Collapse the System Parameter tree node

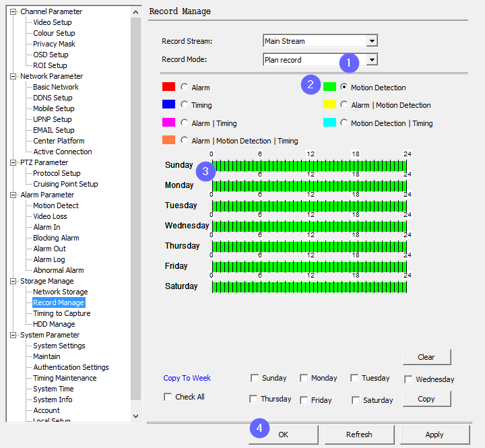(13, 335)
